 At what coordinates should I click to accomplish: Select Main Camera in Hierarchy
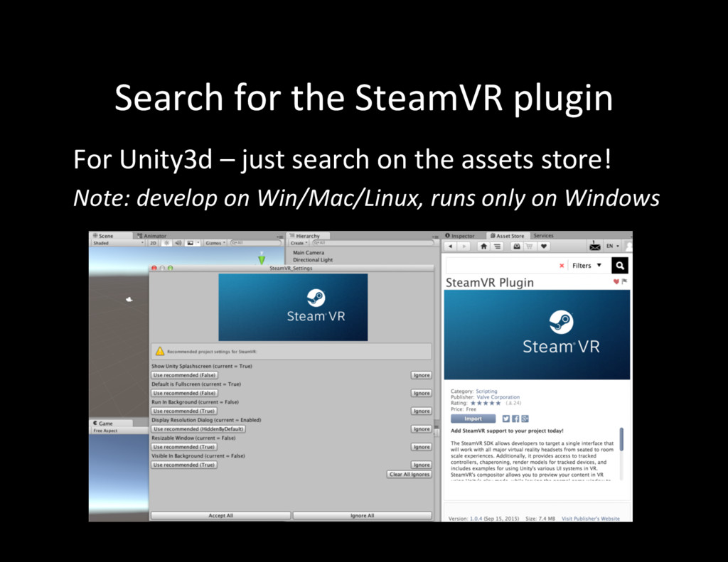pyautogui.click(x=309, y=253)
